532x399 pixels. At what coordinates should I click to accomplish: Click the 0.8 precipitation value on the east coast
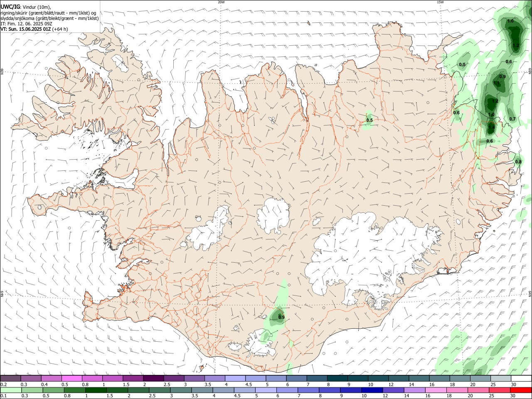pyautogui.click(x=518, y=162)
